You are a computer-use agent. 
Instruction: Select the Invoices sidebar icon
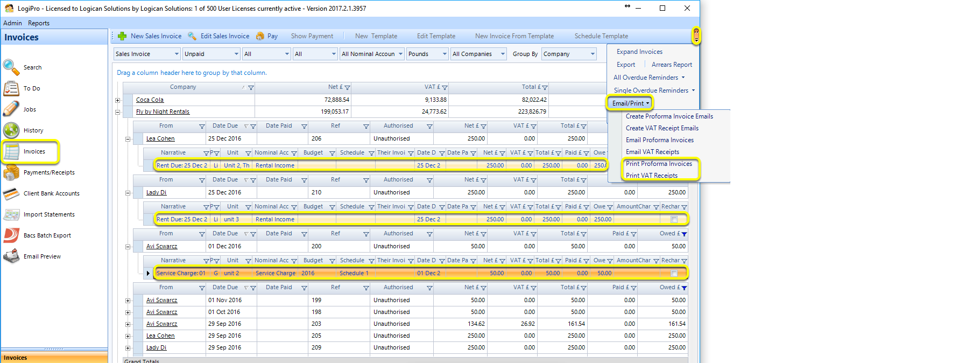tap(12, 151)
